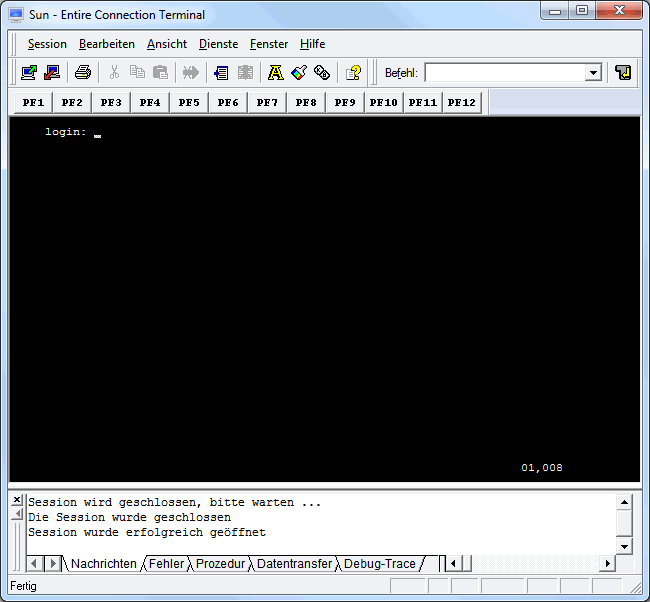Click the printer icon in toolbar
This screenshot has height=602, width=650.
[x=83, y=73]
